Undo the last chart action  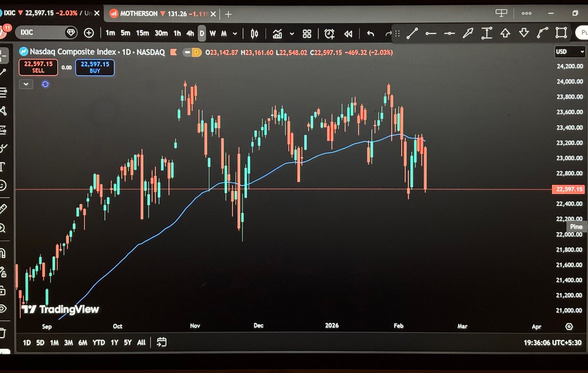pyautogui.click(x=370, y=34)
